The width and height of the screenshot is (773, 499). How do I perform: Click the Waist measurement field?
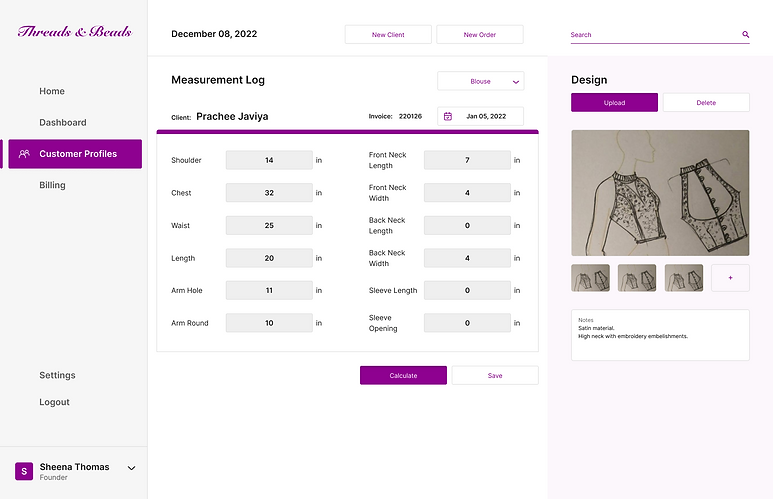[x=269, y=225]
